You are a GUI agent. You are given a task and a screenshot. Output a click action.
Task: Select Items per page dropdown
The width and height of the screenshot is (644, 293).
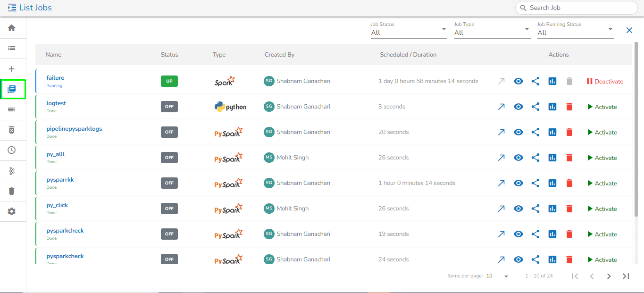tap(497, 276)
